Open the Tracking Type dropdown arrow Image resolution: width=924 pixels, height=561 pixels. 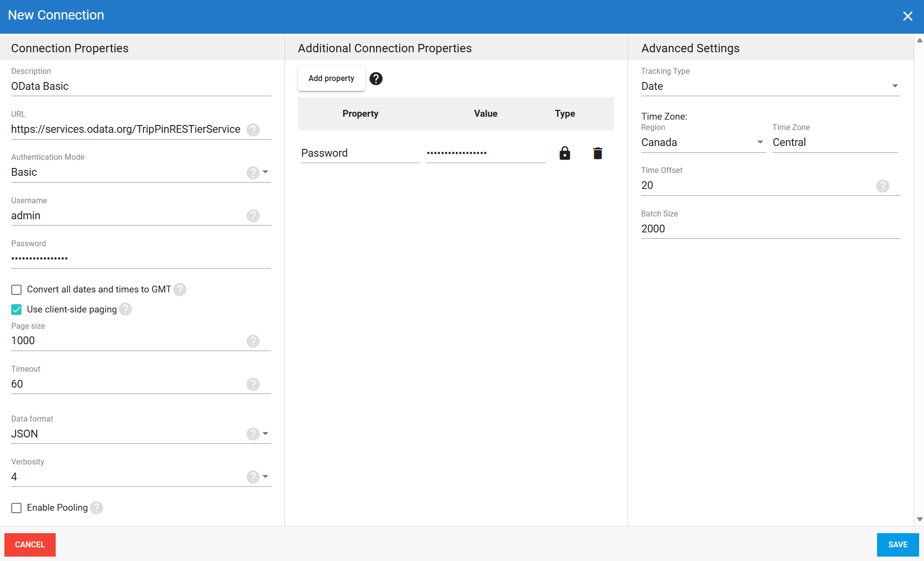(895, 86)
